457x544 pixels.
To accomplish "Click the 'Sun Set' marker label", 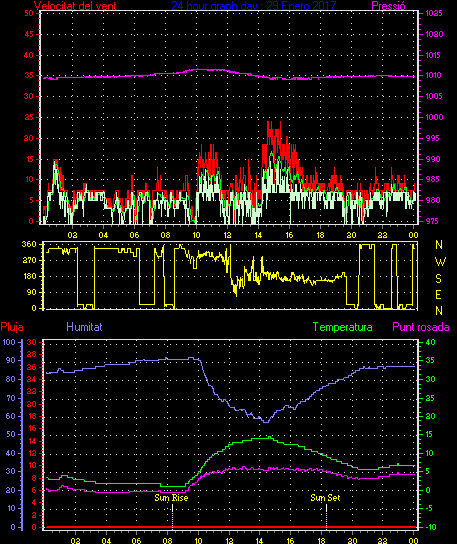I will (325, 498).
